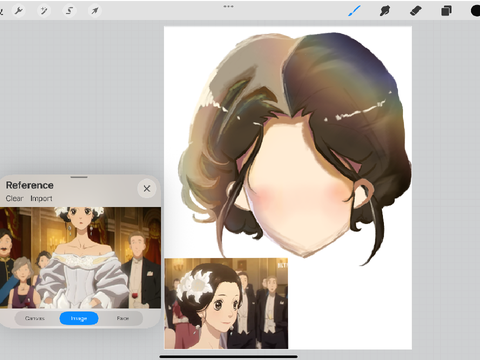Image resolution: width=480 pixels, height=360 pixels.
Task: Open the Layers panel
Action: (x=446, y=11)
